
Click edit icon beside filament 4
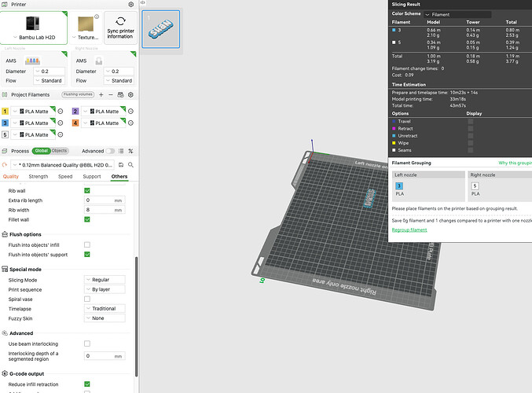pyautogui.click(x=131, y=123)
